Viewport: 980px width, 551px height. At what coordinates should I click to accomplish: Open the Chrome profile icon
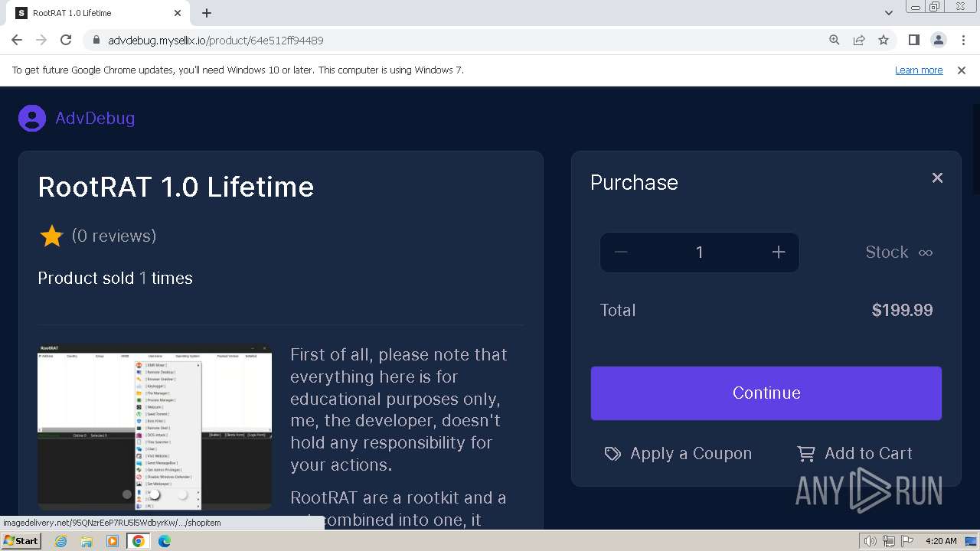click(x=938, y=40)
